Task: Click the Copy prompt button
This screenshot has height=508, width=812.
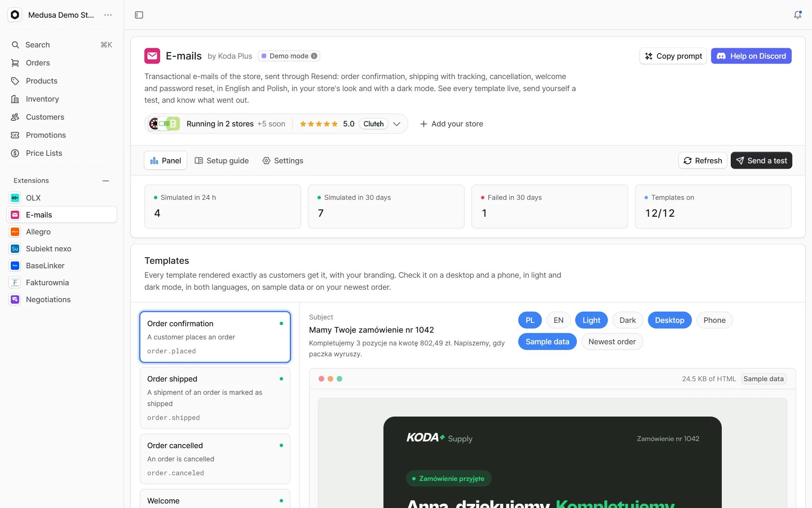Action: tap(673, 56)
